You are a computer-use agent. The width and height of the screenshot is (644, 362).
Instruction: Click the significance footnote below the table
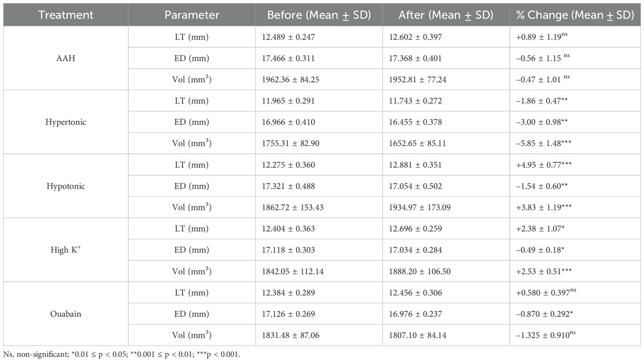122,355
